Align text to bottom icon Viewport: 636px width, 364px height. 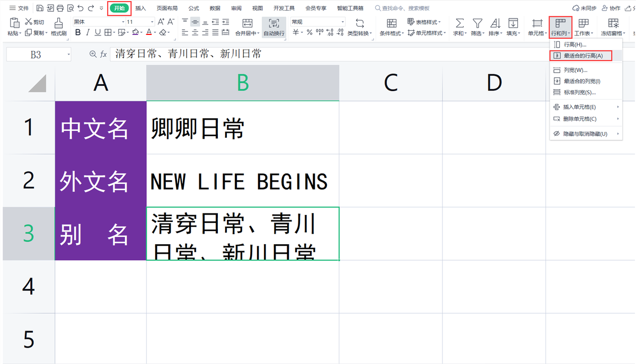(x=205, y=22)
